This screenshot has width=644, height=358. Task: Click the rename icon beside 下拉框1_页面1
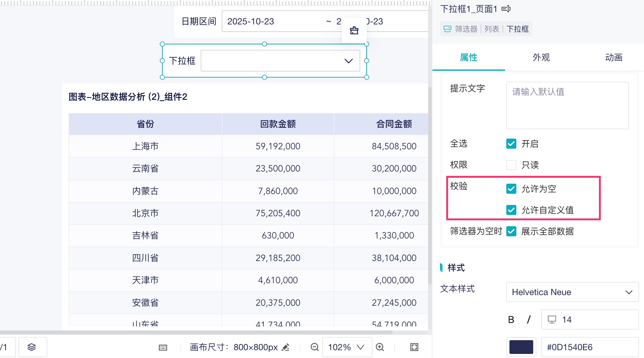coord(506,9)
